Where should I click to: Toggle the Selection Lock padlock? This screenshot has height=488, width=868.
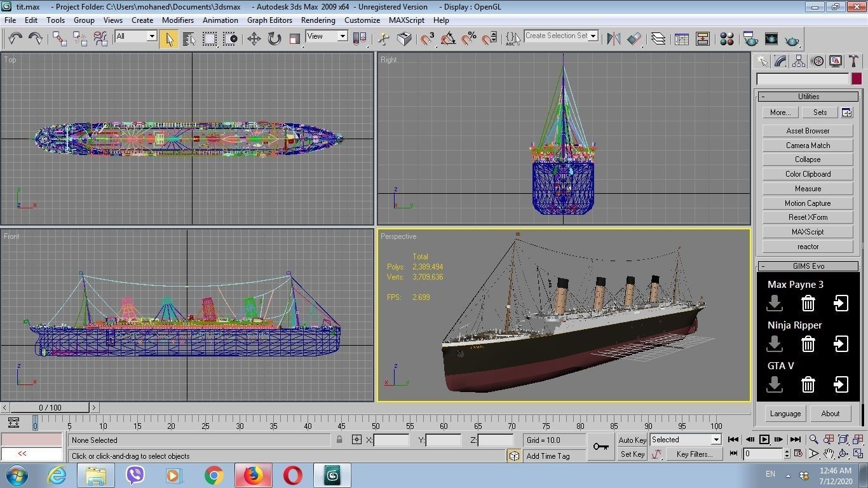pyautogui.click(x=339, y=440)
